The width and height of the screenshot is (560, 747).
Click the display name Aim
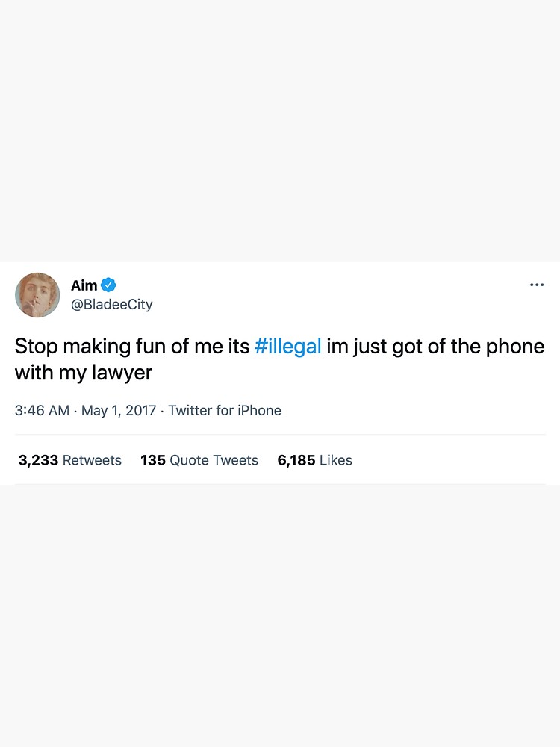tap(84, 285)
